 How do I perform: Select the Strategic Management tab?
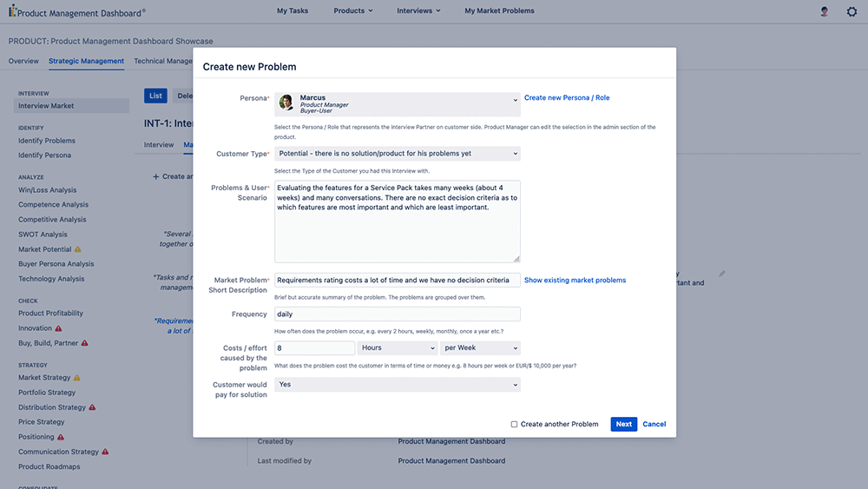tap(86, 61)
